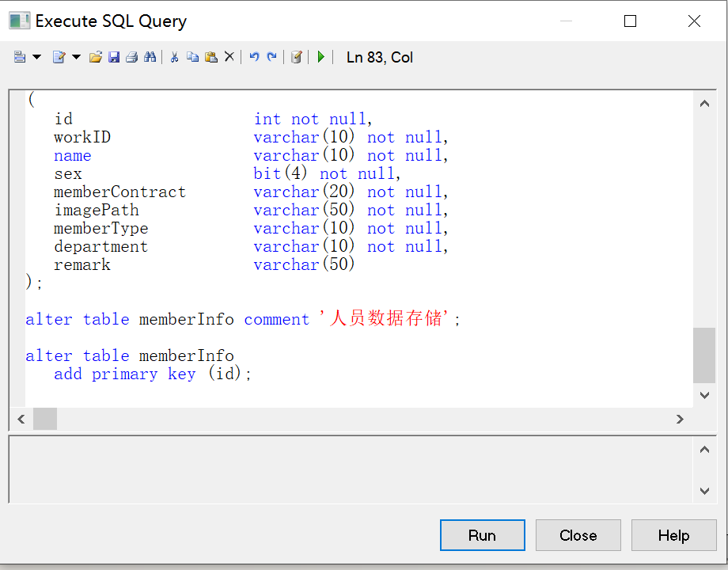
Task: Open a SQL file with folder icon
Action: point(96,57)
